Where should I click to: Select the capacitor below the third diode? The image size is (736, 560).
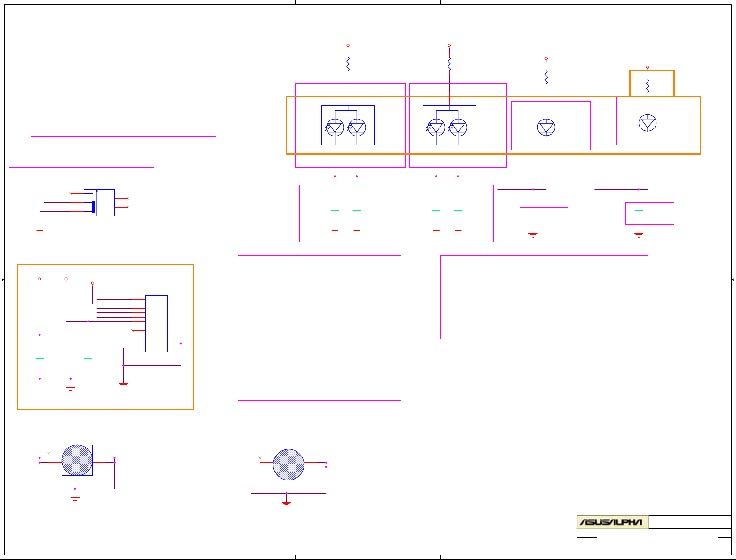tap(533, 214)
